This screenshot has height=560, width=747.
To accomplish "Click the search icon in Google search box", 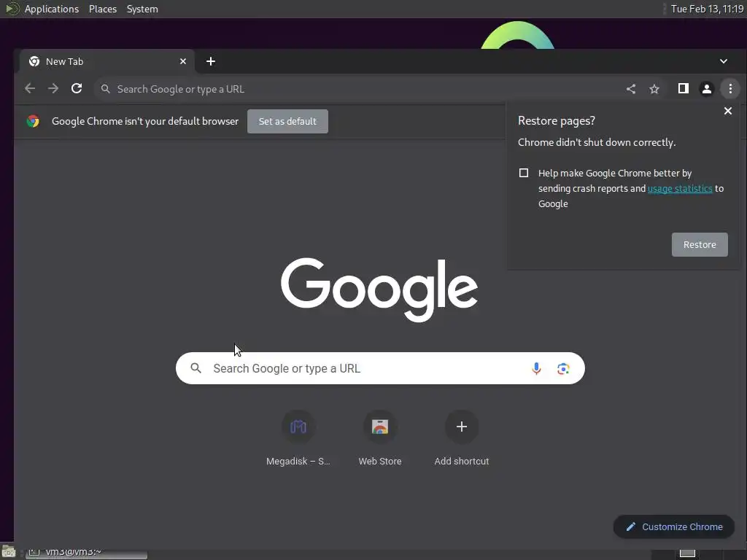I will pyautogui.click(x=196, y=368).
